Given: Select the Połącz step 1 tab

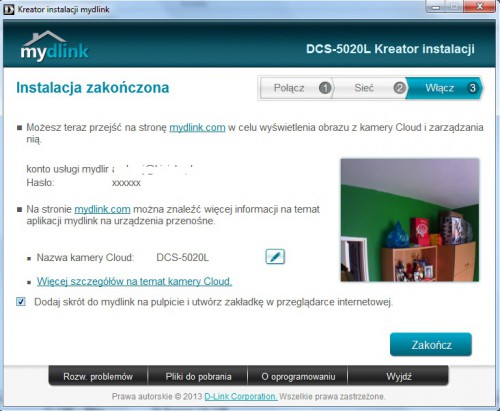Looking at the screenshot, I should [x=296, y=88].
